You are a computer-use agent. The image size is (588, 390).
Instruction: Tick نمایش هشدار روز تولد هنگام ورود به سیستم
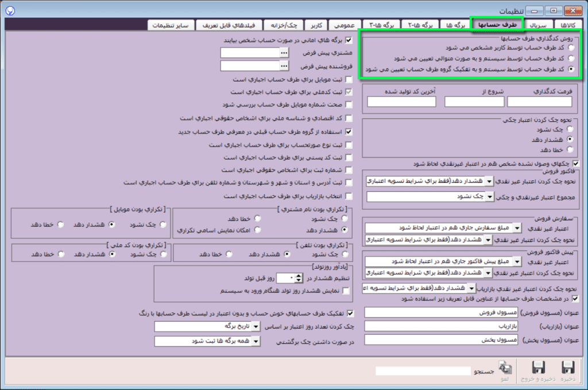point(346,291)
